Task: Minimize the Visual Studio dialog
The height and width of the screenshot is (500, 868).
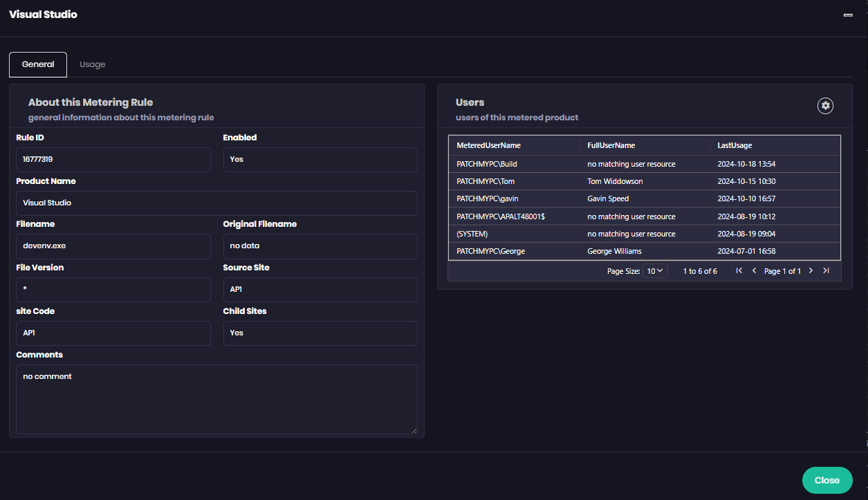Action: (x=848, y=15)
